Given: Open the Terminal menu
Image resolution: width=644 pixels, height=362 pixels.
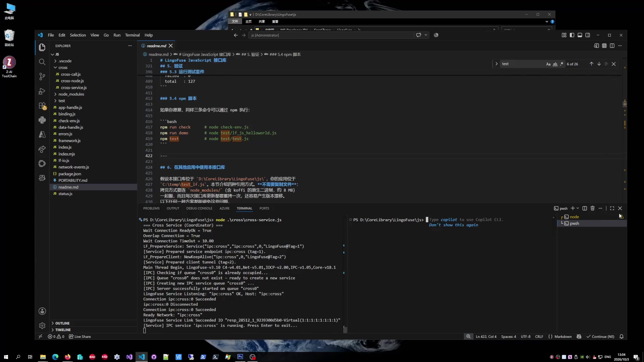Looking at the screenshot, I should 132,35.
